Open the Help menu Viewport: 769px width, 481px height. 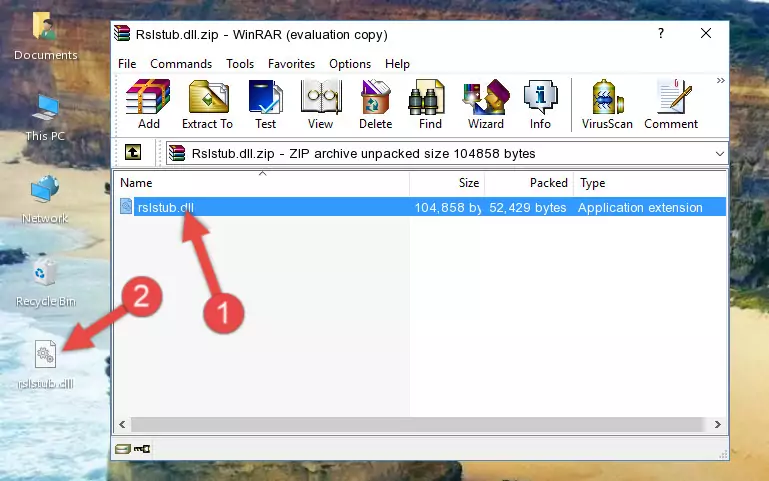coord(397,64)
